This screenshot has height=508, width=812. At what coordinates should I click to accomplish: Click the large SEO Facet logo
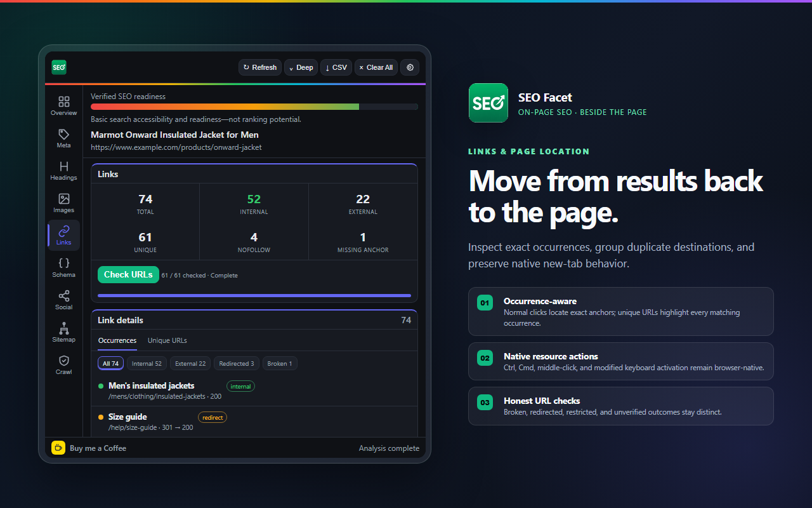click(x=488, y=103)
